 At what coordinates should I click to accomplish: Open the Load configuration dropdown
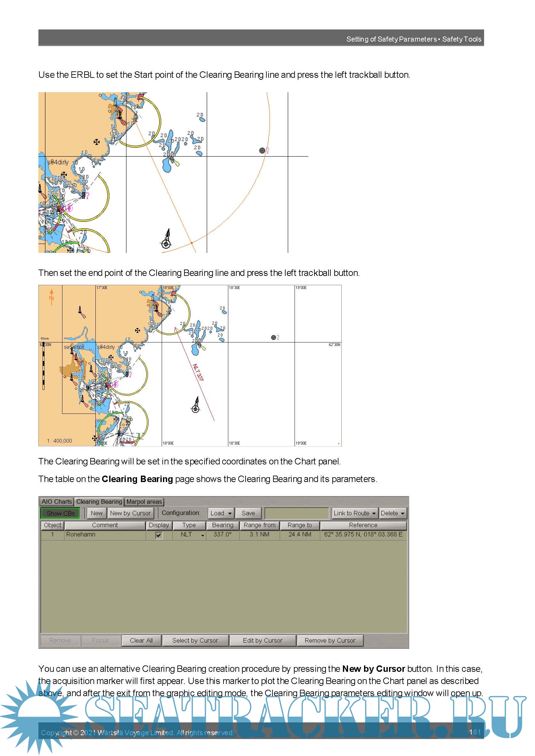pos(221,513)
